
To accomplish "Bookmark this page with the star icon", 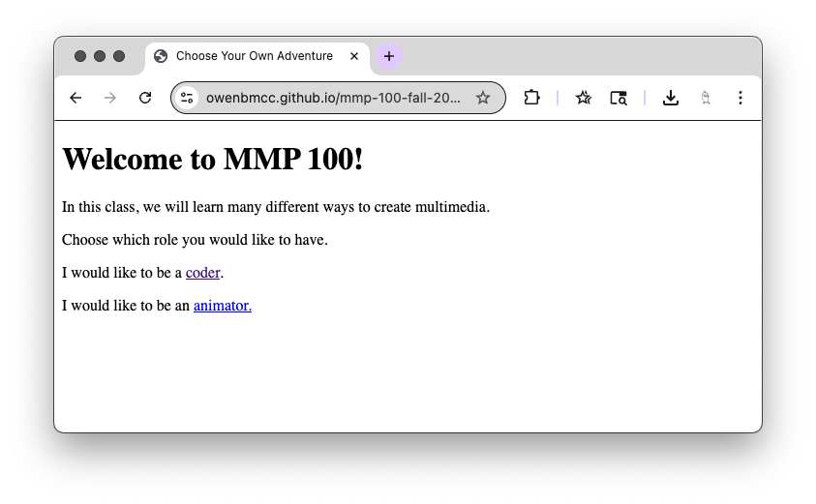I will coord(483,98).
